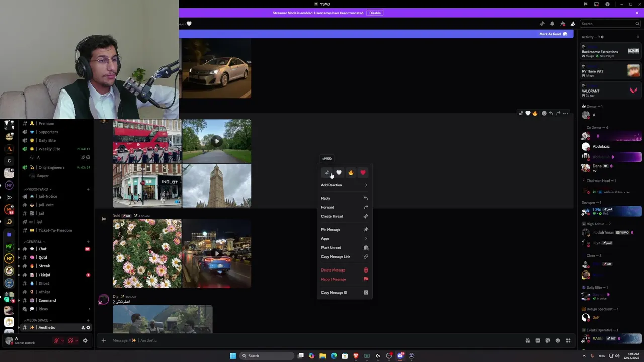Open the GIF picker in message bar
The width and height of the screenshot is (644, 362).
(537, 341)
